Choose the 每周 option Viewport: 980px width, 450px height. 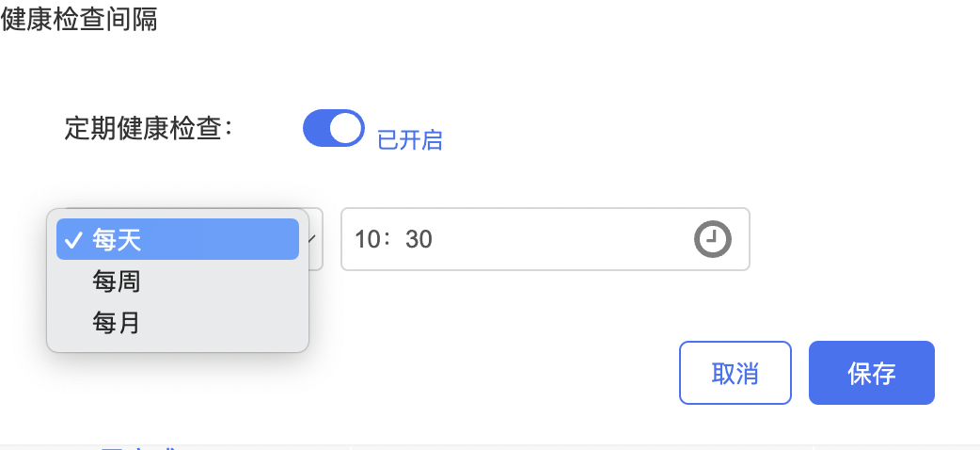click(x=117, y=281)
